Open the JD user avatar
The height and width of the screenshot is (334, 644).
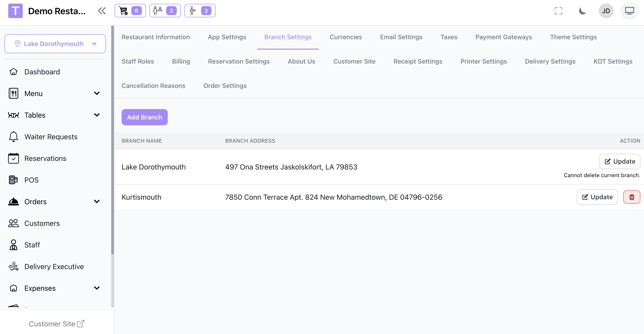(606, 11)
